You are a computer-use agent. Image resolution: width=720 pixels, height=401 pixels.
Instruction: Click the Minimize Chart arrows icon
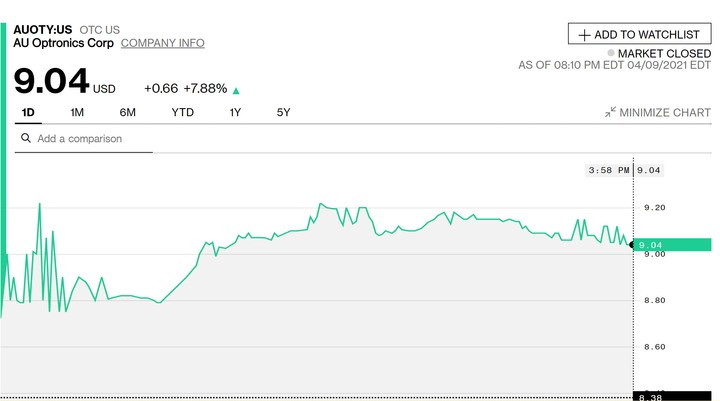pyautogui.click(x=610, y=113)
